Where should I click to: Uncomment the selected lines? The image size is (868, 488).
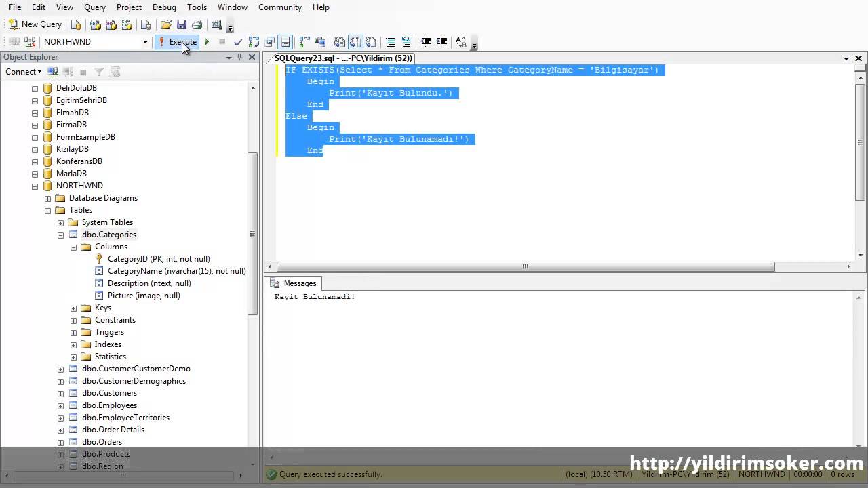(x=406, y=42)
